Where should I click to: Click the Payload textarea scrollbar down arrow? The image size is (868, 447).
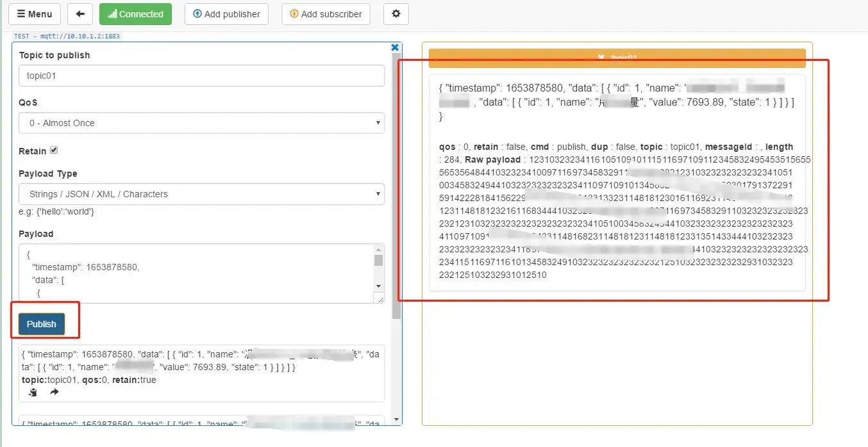[379, 286]
